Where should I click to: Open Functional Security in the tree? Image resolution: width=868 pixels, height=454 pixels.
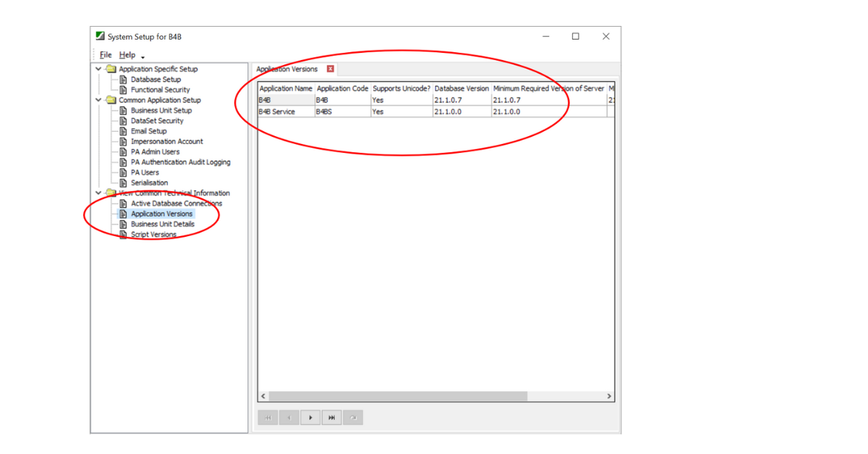[161, 90]
